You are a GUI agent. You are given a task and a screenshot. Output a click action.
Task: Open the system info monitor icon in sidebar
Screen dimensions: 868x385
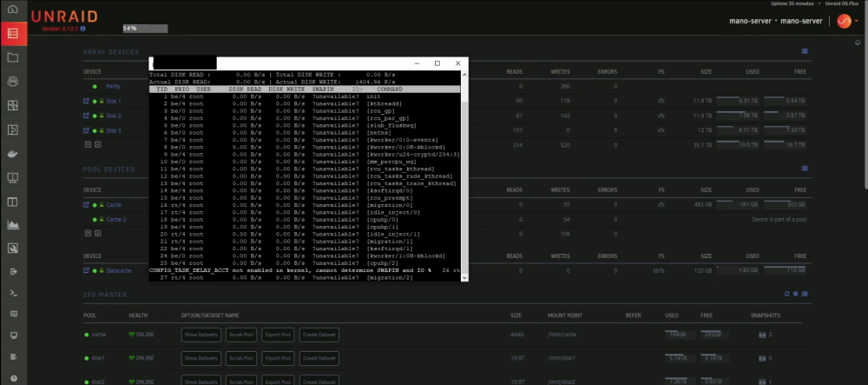click(x=13, y=335)
